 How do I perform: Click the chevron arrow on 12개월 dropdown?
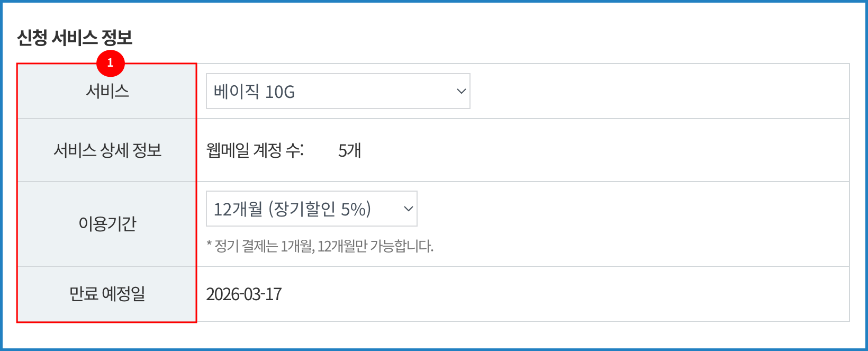point(408,209)
